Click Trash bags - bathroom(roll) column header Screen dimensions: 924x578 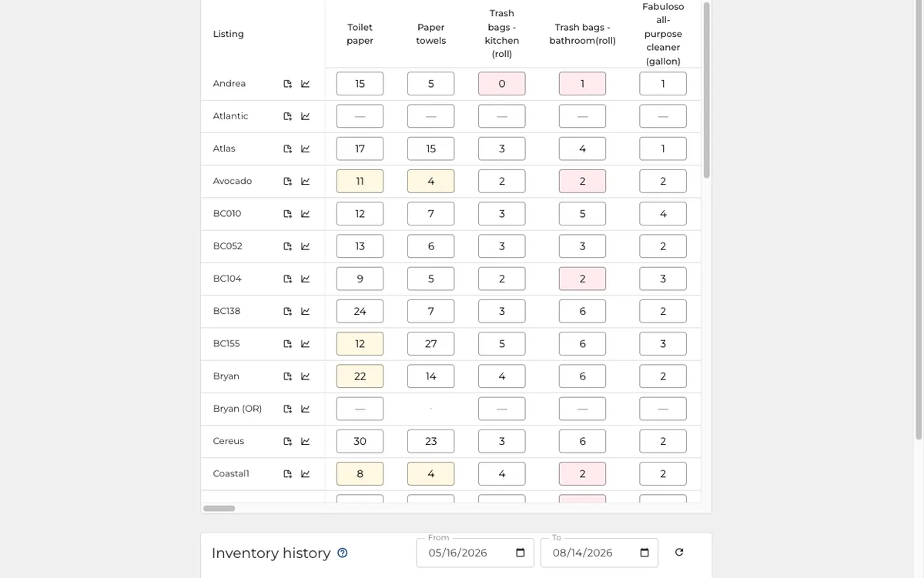582,34
